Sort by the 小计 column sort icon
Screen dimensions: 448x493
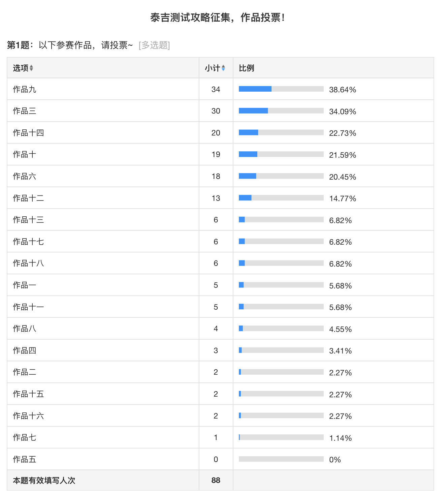tap(223, 68)
